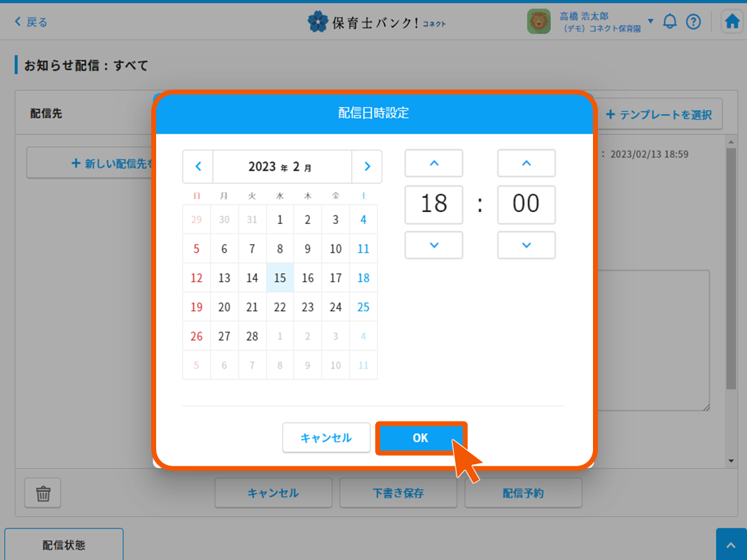Open the 配信状態 tab

point(64,545)
